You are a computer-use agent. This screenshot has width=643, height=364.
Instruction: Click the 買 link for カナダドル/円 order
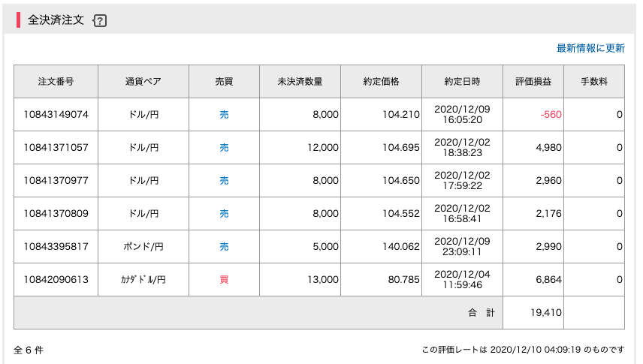224,280
